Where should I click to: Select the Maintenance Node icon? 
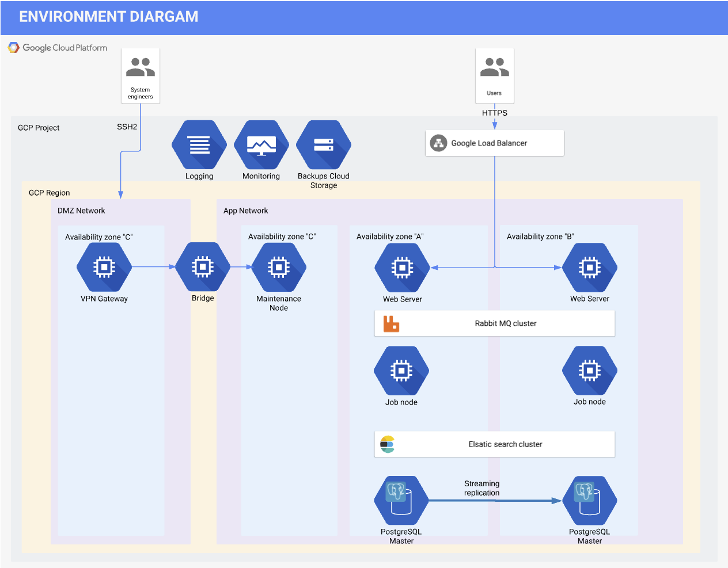coord(278,266)
